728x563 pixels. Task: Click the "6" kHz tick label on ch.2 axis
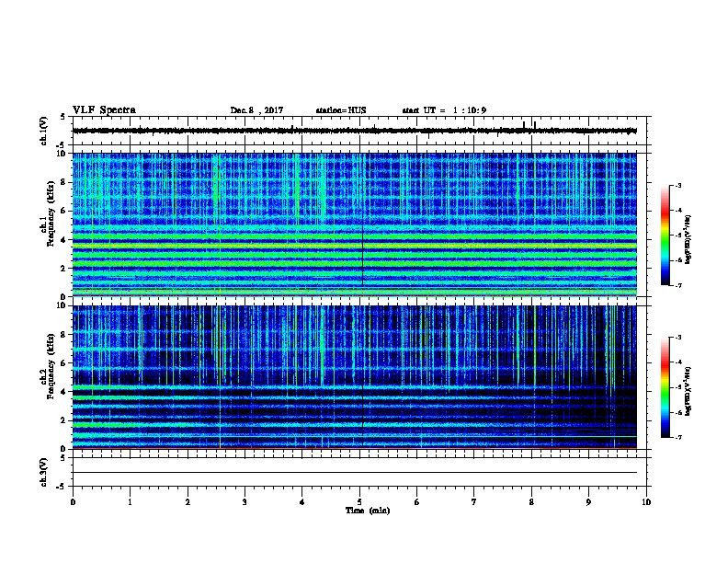tap(63, 363)
